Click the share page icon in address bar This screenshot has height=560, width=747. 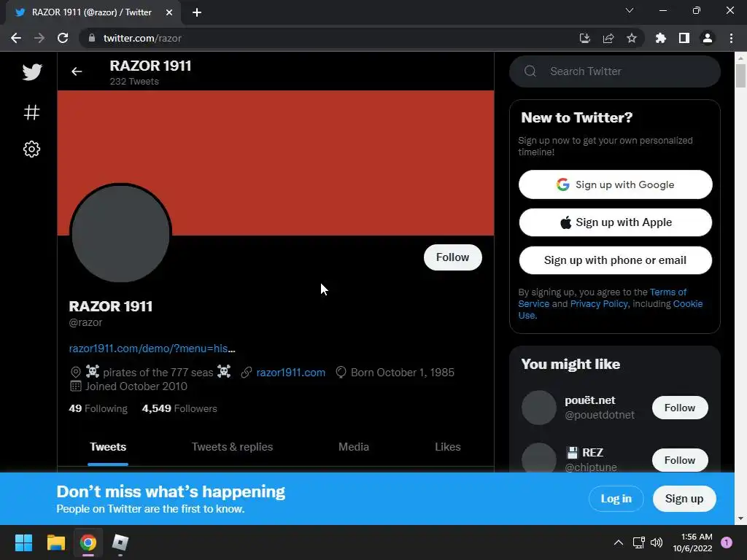pos(608,38)
